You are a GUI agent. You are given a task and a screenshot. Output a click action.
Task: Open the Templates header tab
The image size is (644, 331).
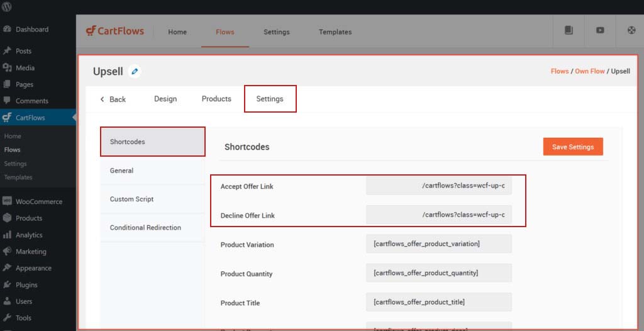pos(335,32)
